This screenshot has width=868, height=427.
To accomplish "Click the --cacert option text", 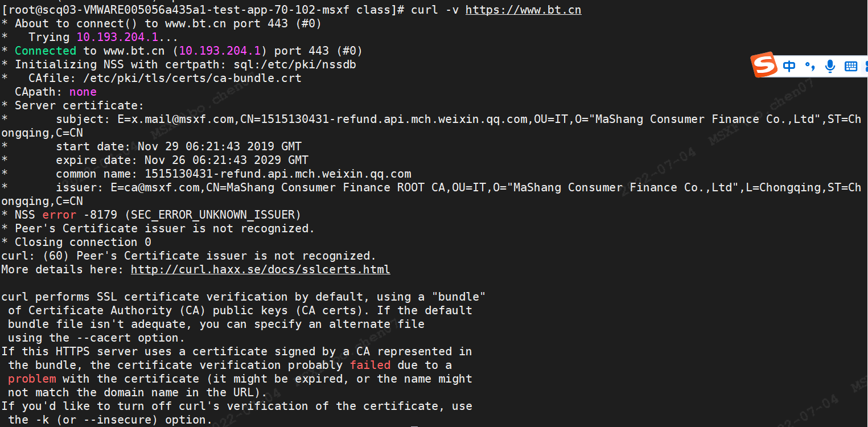I will pos(104,338).
